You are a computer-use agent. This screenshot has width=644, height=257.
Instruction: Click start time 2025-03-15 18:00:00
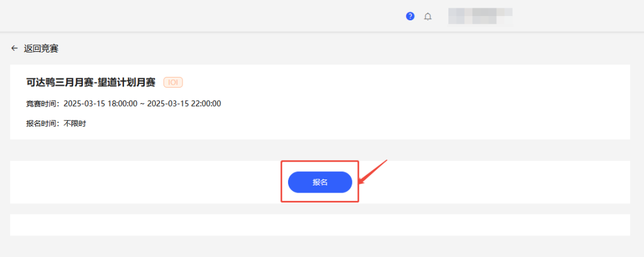pos(100,104)
